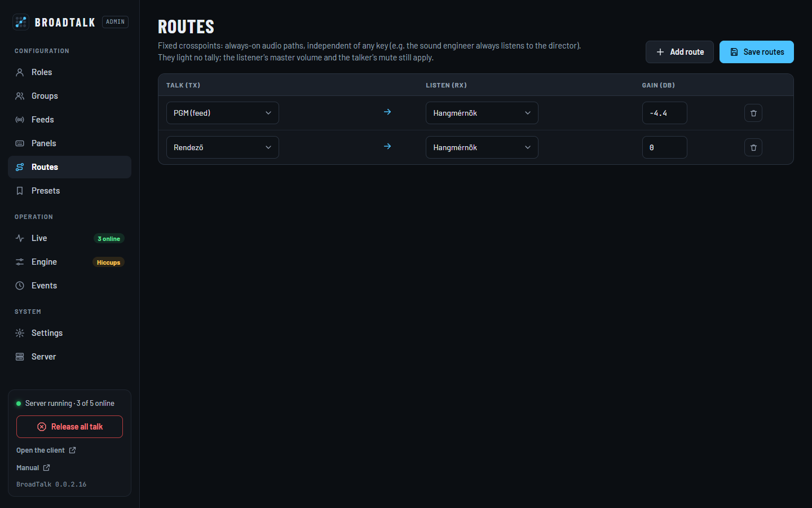The height and width of the screenshot is (508, 812).
Task: Delete the PGM (feed) route row
Action: pyautogui.click(x=753, y=113)
